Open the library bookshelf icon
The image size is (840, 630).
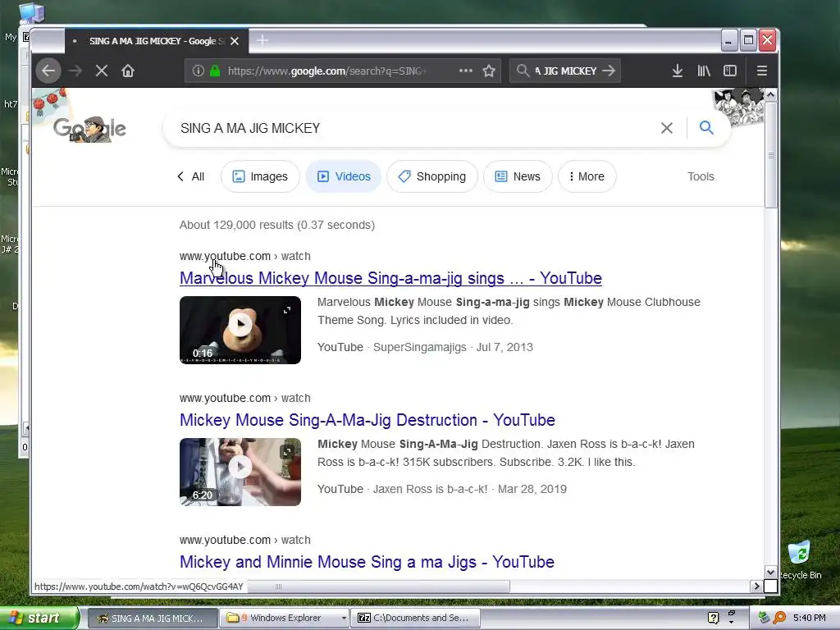click(x=704, y=71)
